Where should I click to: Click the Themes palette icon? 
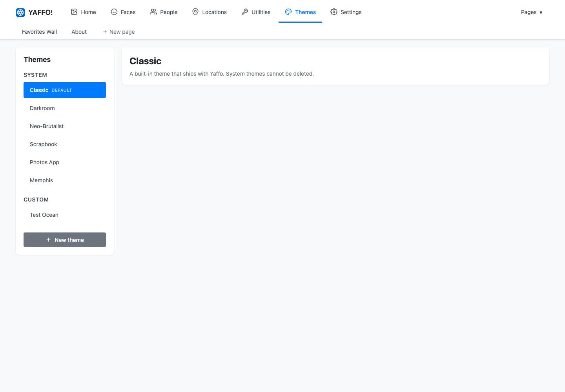point(288,12)
